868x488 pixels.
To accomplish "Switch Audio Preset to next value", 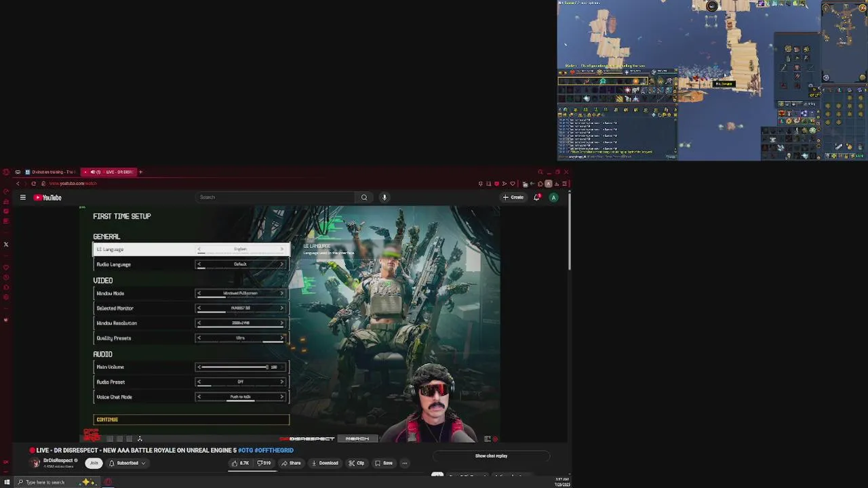I will point(281,382).
